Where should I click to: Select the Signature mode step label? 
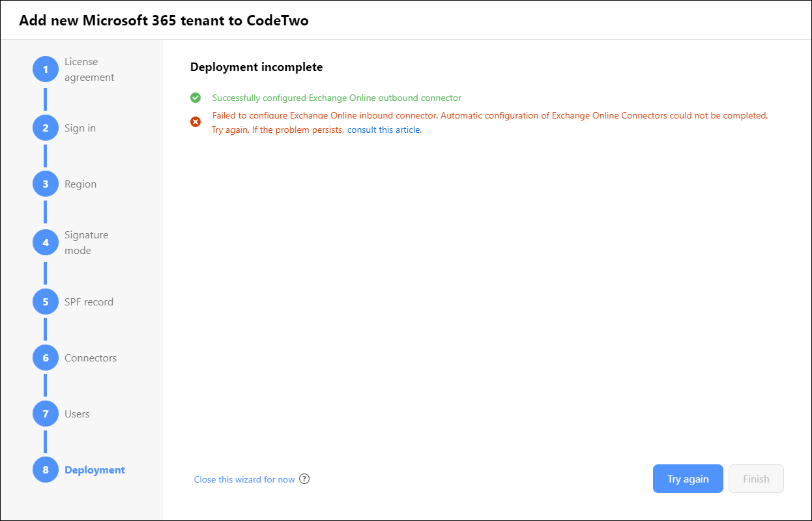pyautogui.click(x=86, y=243)
